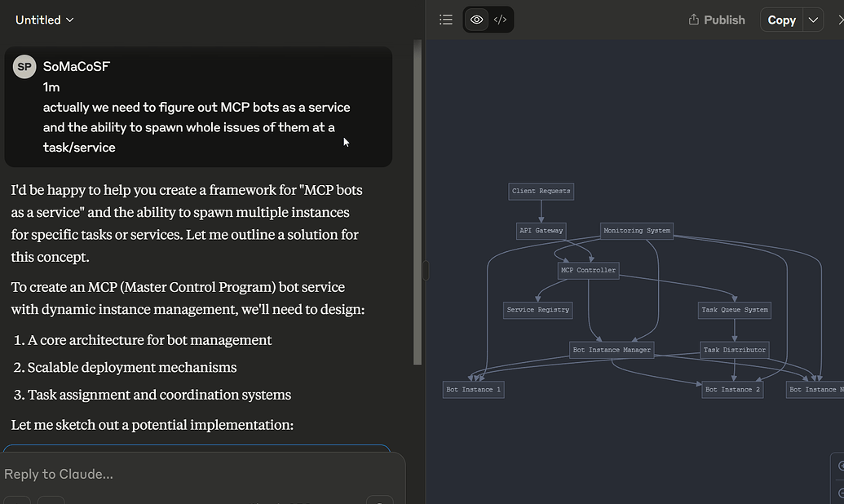
Task: Show the diagram rendering with the eye toggle
Action: click(476, 19)
